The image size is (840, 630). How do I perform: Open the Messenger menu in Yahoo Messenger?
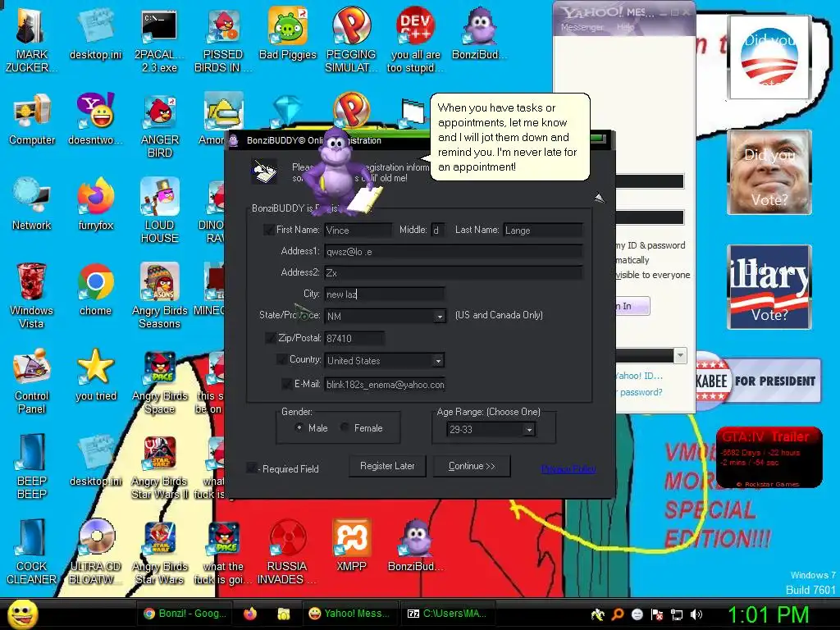click(x=582, y=27)
